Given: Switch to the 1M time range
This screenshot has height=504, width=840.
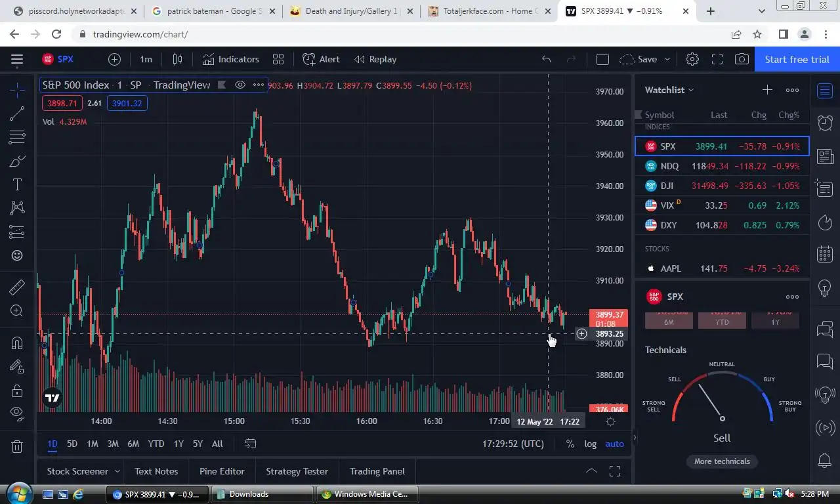Looking at the screenshot, I should (x=93, y=444).
